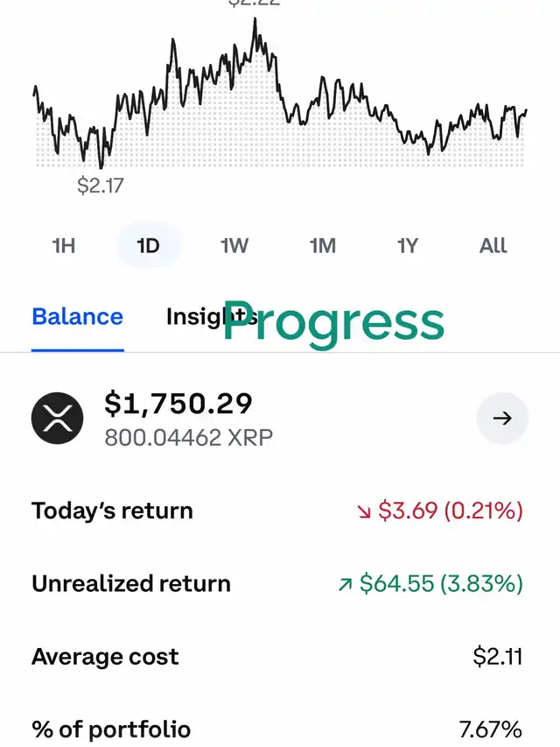Tap the $2.17 low price marker
The image size is (560, 747).
point(100,186)
